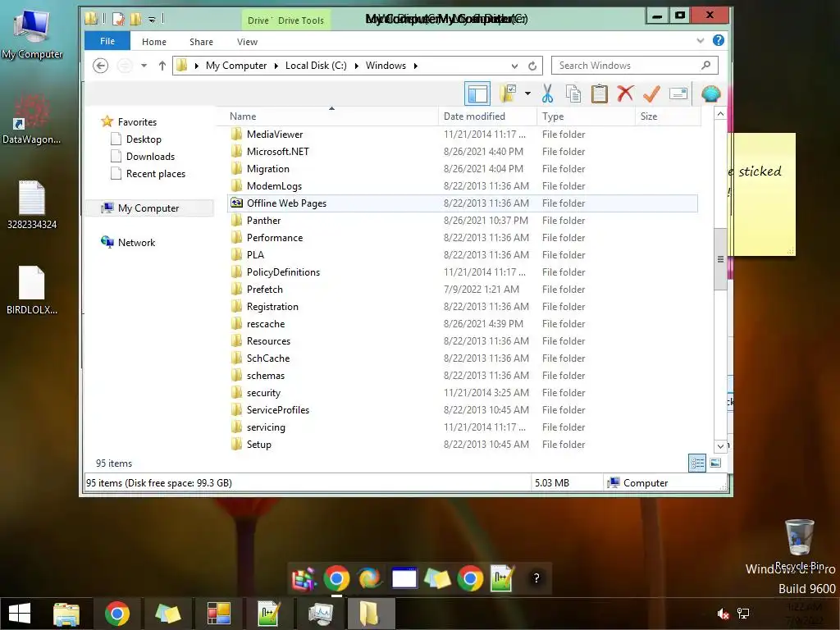
Task: Select the Prefetch folder row
Action: 463,290
